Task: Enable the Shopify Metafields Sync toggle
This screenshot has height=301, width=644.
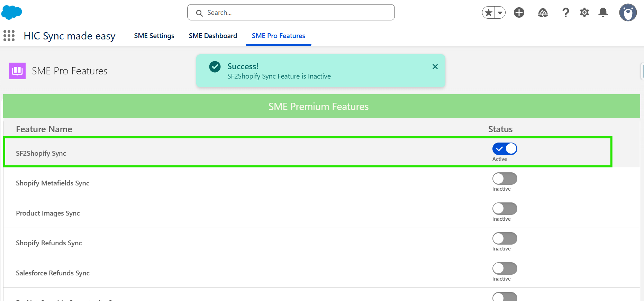Action: click(505, 179)
